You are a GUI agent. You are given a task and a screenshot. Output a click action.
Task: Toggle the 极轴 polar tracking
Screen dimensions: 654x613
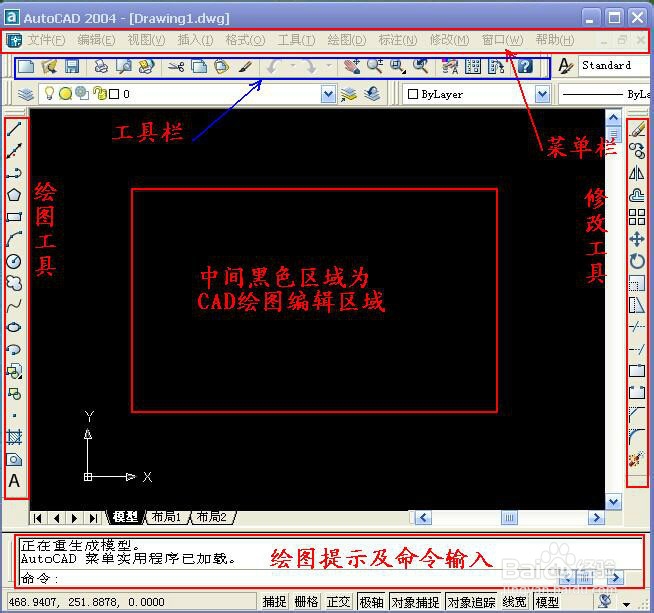pyautogui.click(x=371, y=602)
